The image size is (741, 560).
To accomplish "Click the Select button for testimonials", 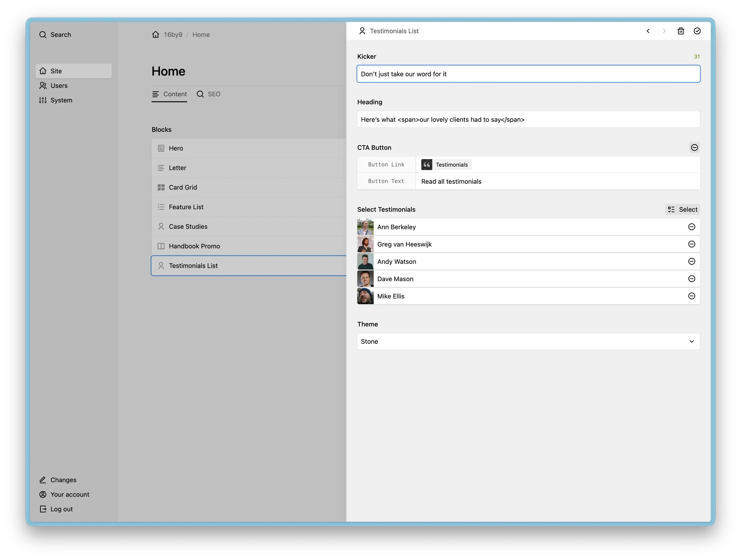I will (x=682, y=209).
